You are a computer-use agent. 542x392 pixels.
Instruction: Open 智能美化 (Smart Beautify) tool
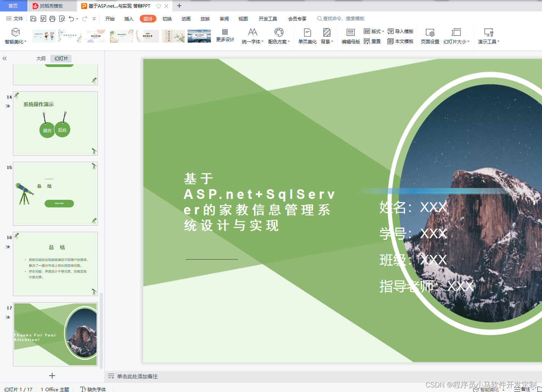pos(15,36)
